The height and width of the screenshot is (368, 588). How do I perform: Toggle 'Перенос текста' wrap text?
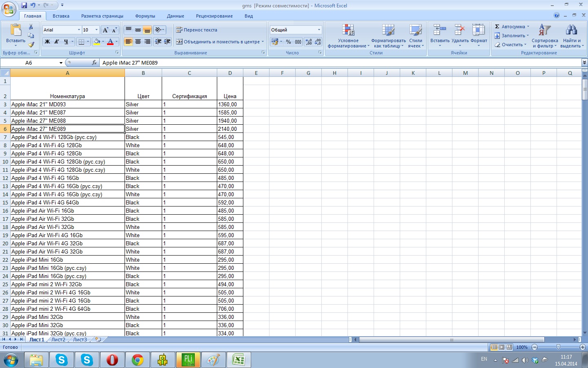196,30
